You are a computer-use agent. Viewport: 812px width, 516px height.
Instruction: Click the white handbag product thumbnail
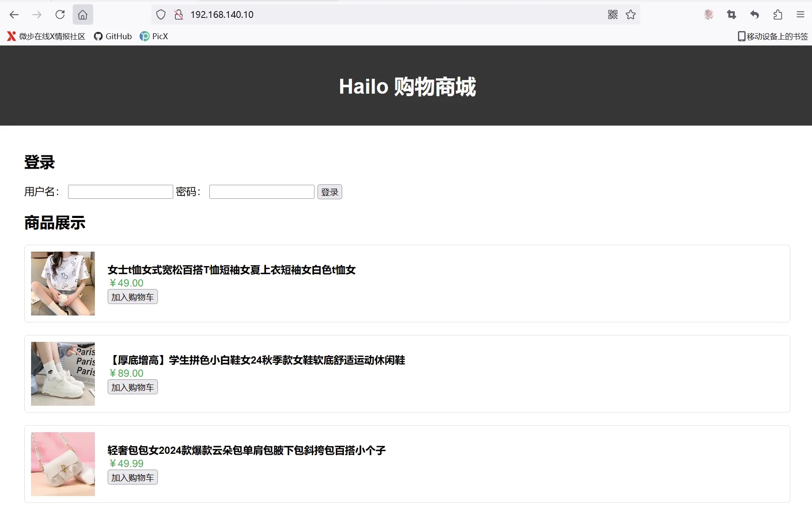(63, 464)
